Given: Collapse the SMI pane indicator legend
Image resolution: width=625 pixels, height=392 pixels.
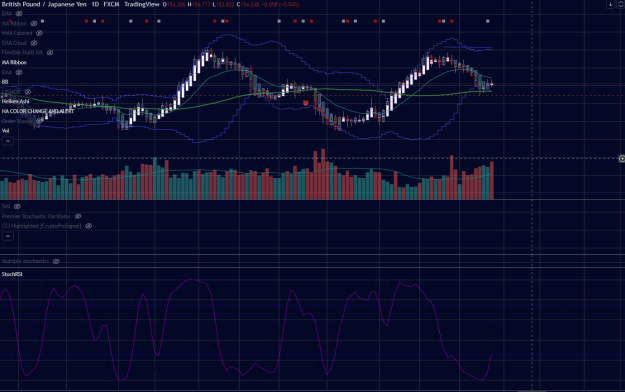Looking at the screenshot, I should pos(8,236).
